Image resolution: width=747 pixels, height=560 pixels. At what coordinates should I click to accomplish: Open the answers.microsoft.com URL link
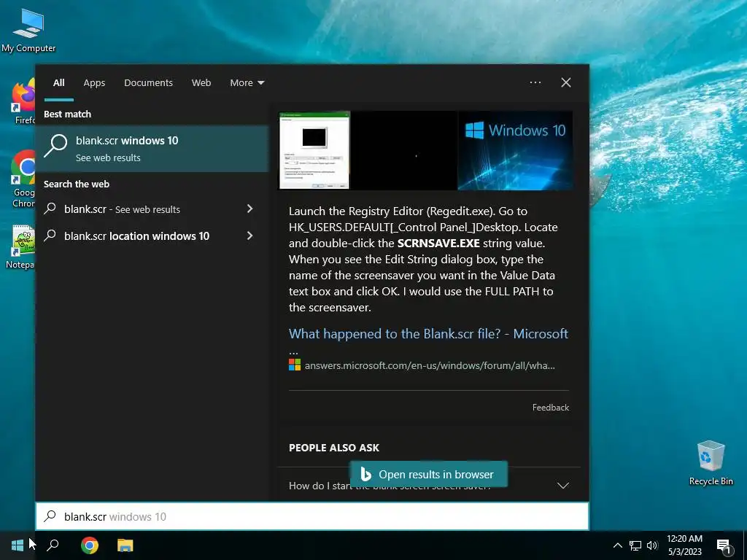429,365
